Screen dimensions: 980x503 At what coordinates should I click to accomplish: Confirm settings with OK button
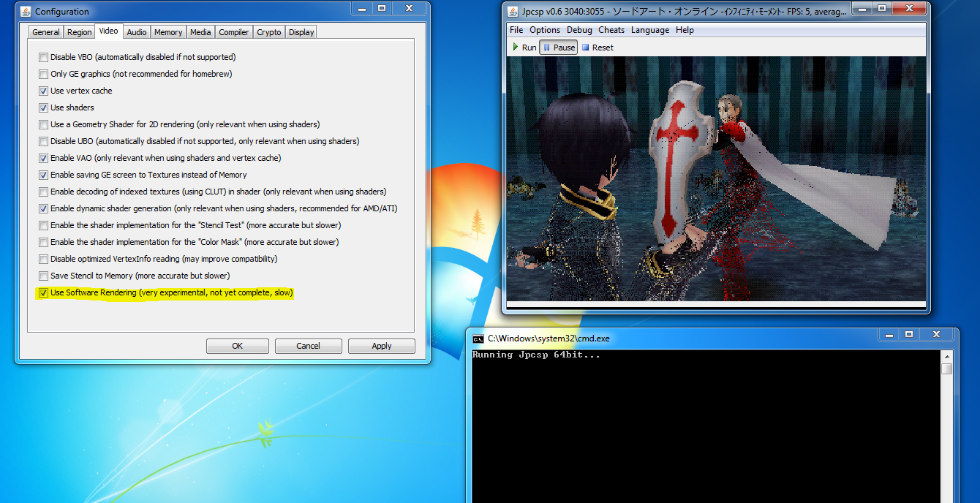237,346
